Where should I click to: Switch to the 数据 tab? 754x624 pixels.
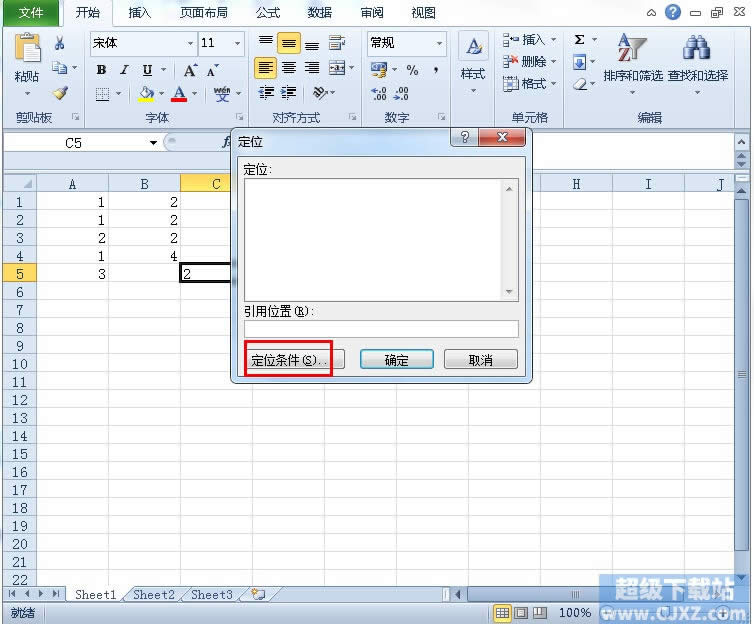(x=320, y=13)
